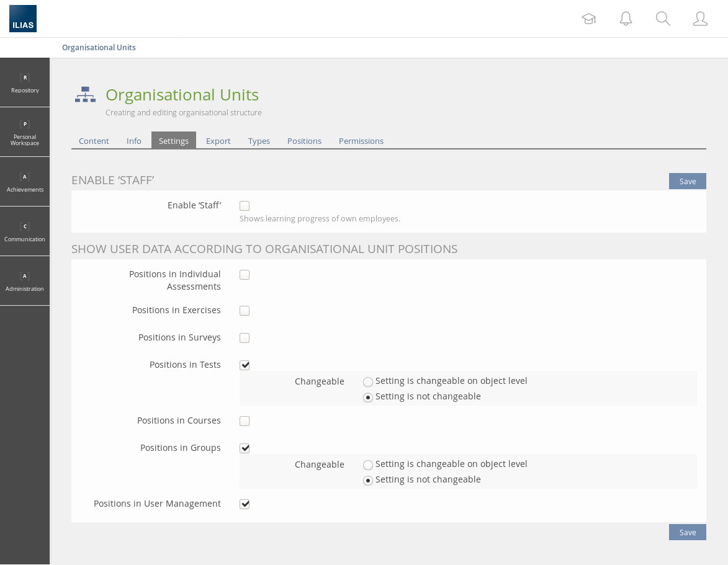The image size is (728, 565).
Task: Open the search magnifier icon
Action: click(x=663, y=19)
